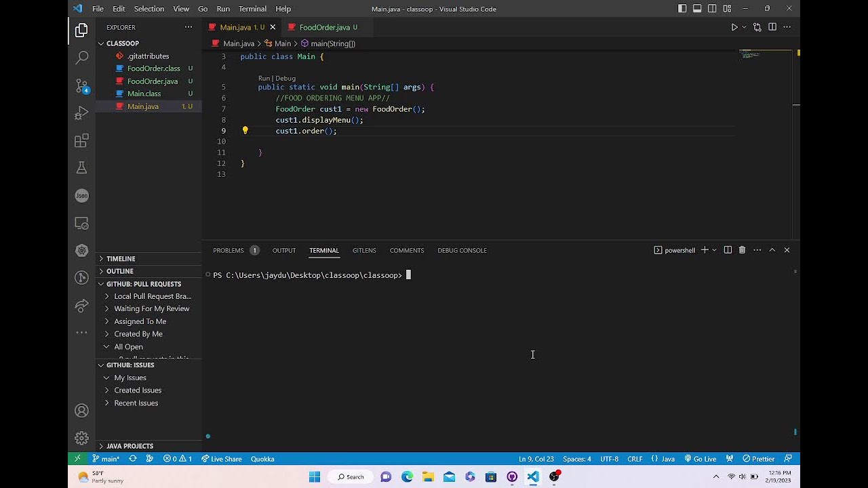
Task: Open the Extensions view
Action: pos(81,140)
